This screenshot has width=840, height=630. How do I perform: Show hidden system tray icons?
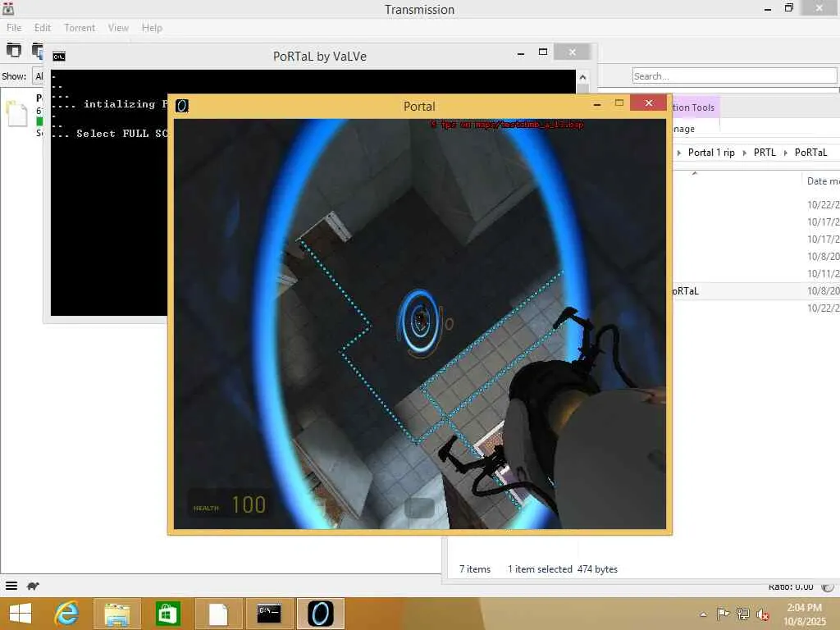point(703,614)
